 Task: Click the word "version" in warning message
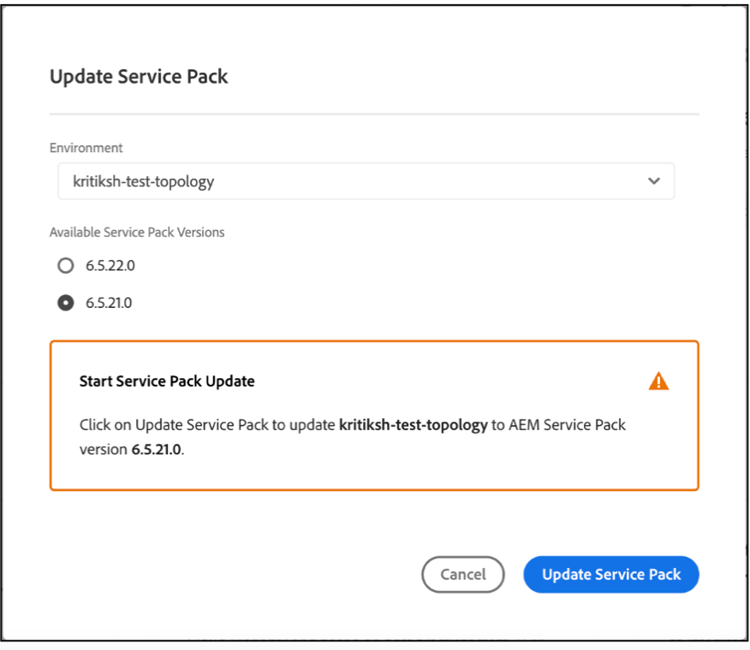tap(104, 450)
